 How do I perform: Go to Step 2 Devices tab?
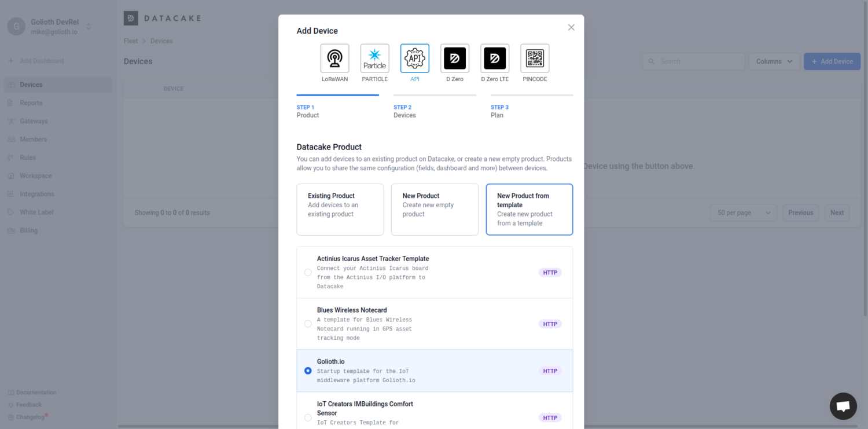coord(434,111)
